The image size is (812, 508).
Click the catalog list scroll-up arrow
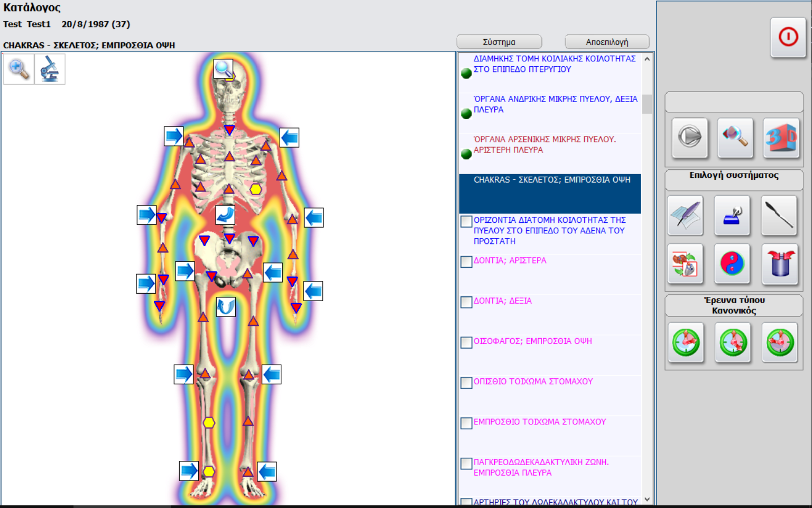[647, 59]
